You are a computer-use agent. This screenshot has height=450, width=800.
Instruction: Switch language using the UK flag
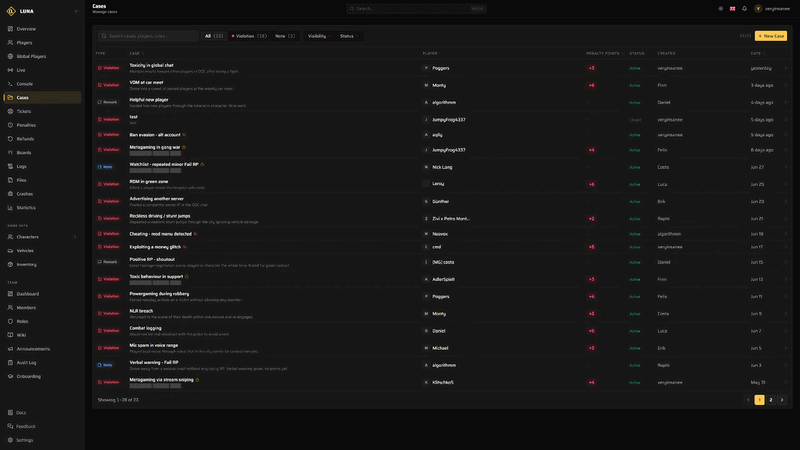[733, 9]
